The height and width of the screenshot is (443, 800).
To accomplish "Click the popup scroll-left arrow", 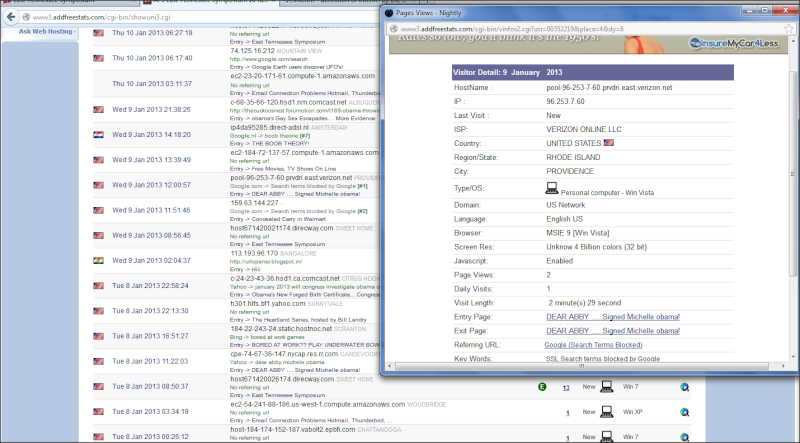I will tap(390, 366).
